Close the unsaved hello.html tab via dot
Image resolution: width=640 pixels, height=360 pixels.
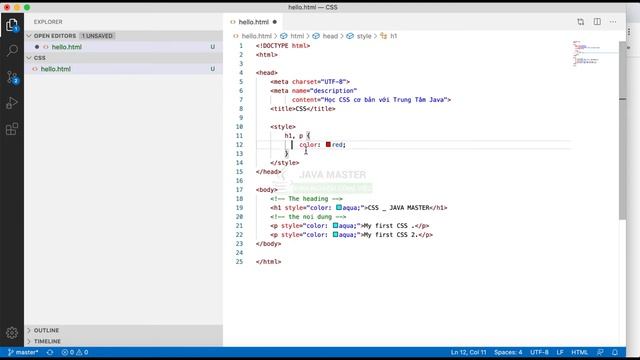275,22
